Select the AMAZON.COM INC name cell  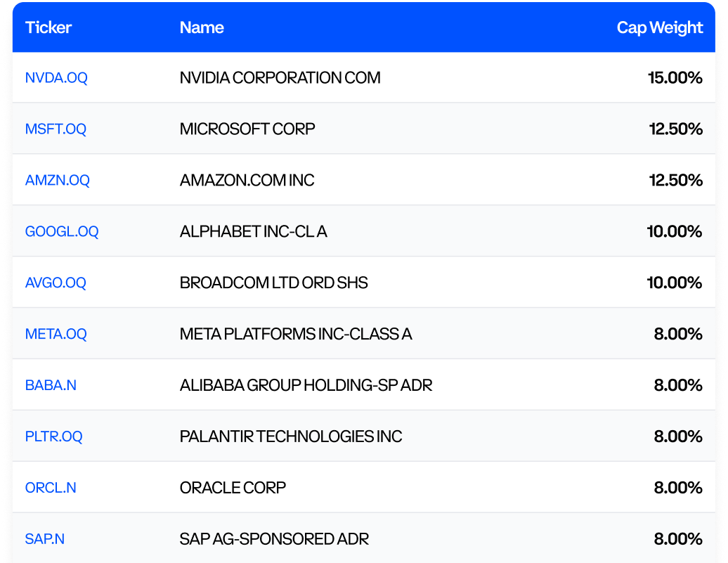click(x=247, y=180)
